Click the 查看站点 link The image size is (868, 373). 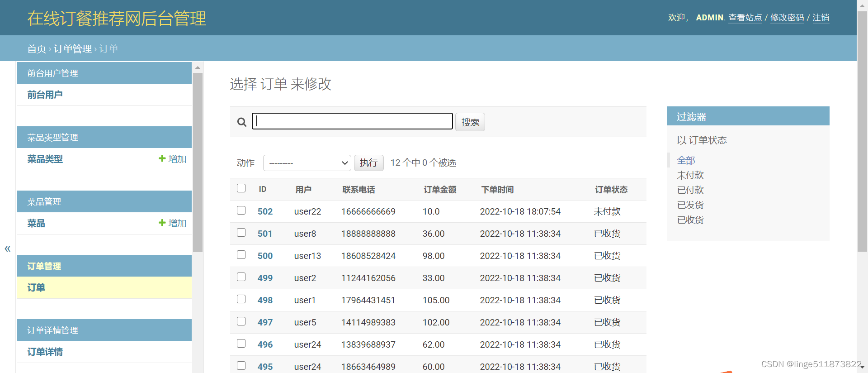[x=745, y=18]
